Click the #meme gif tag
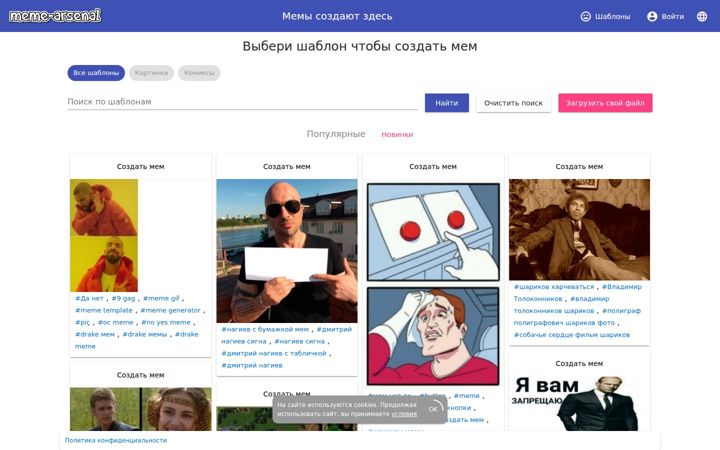This screenshot has width=720, height=450. (161, 298)
